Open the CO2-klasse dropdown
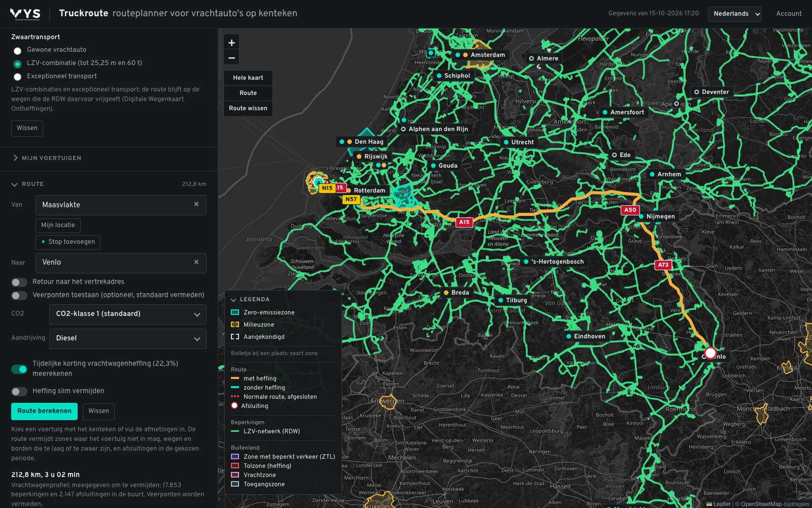Image resolution: width=812 pixels, height=508 pixels. coord(128,314)
